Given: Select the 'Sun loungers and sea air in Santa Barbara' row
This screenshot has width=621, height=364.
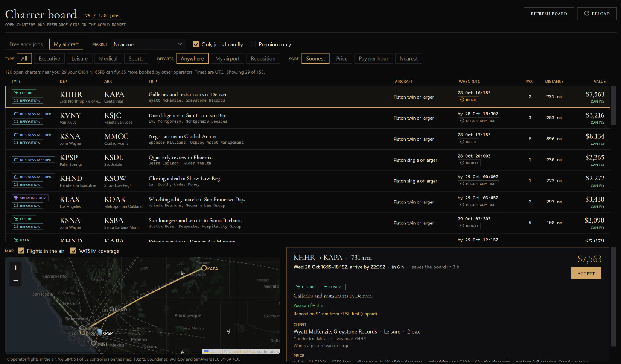Looking at the screenshot, I should pyautogui.click(x=308, y=223).
